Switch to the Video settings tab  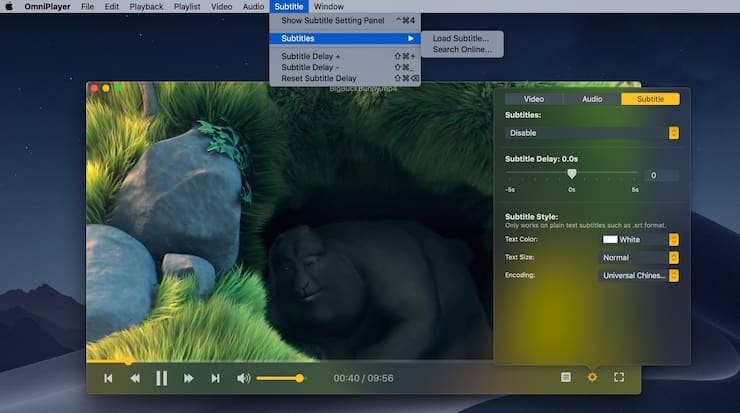[534, 99]
